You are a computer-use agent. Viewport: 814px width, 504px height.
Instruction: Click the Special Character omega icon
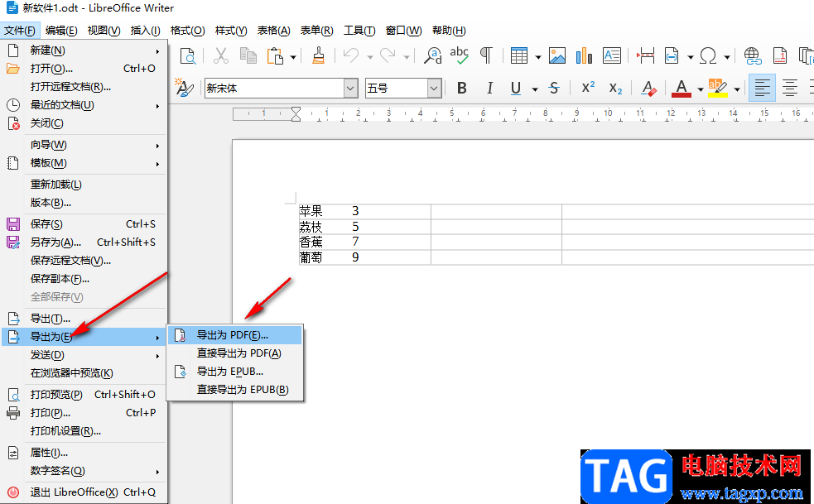708,55
